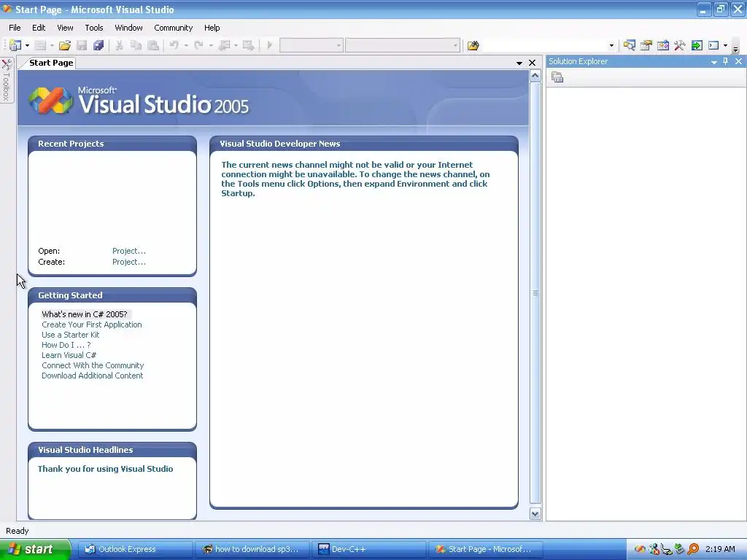
Task: Open the Edit menu
Action: pyautogui.click(x=39, y=28)
